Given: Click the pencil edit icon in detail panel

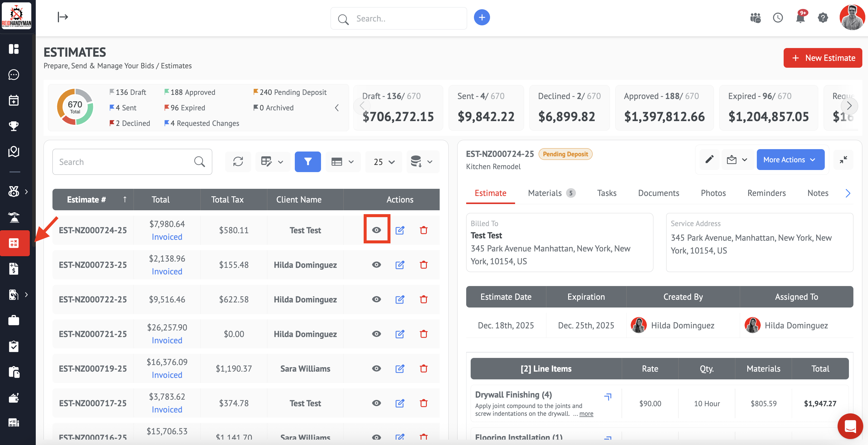Looking at the screenshot, I should [x=709, y=160].
